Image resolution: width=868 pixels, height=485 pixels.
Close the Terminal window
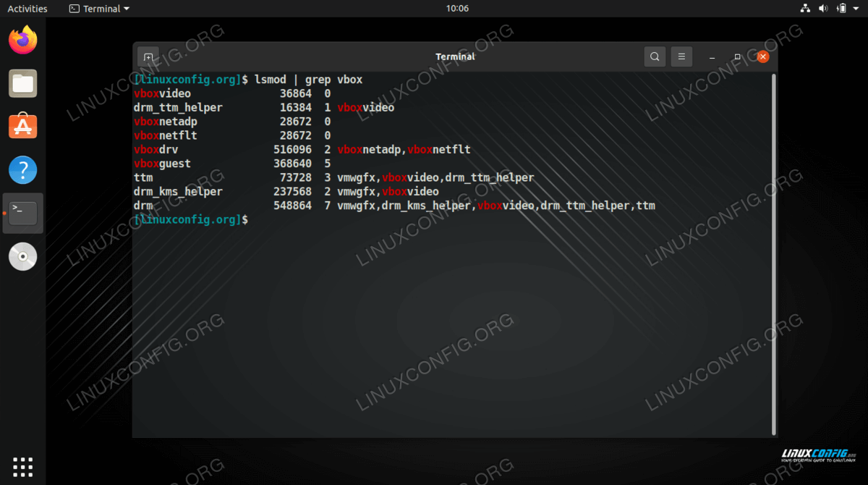(762, 56)
